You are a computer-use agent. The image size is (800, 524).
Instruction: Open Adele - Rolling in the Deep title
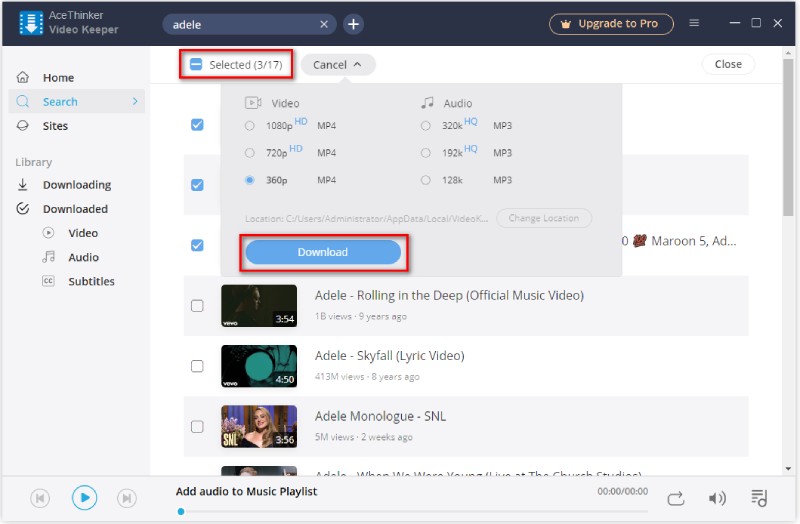coord(449,295)
